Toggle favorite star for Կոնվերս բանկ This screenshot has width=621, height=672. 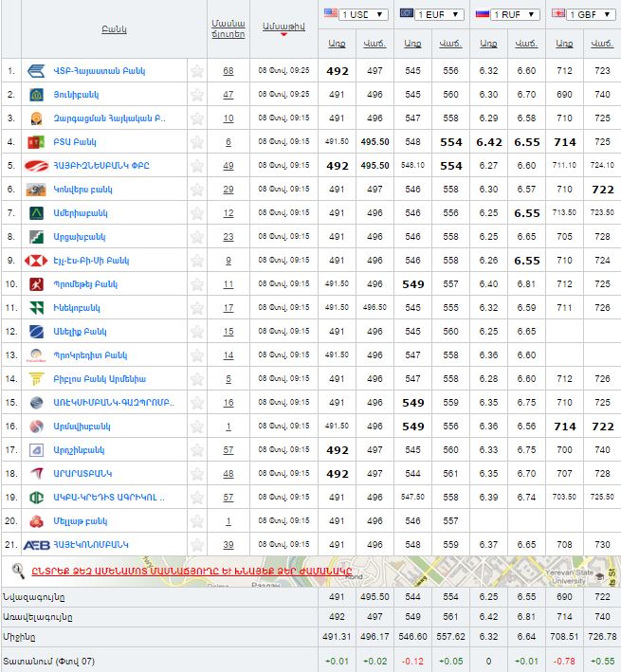tap(197, 190)
